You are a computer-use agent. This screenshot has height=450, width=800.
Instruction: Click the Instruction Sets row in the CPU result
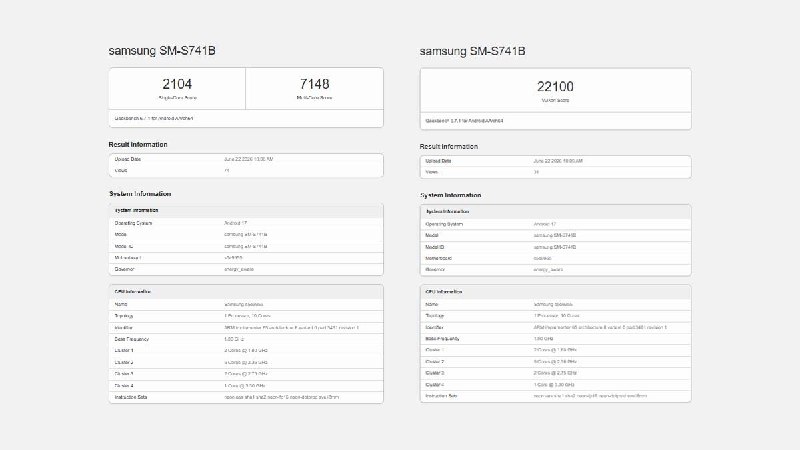(x=246, y=397)
